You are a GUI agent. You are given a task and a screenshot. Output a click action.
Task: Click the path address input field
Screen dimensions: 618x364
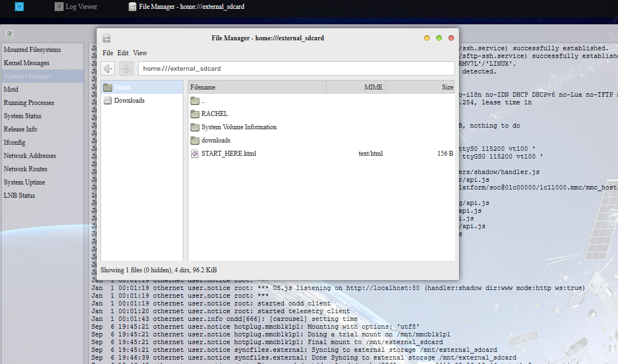click(296, 68)
